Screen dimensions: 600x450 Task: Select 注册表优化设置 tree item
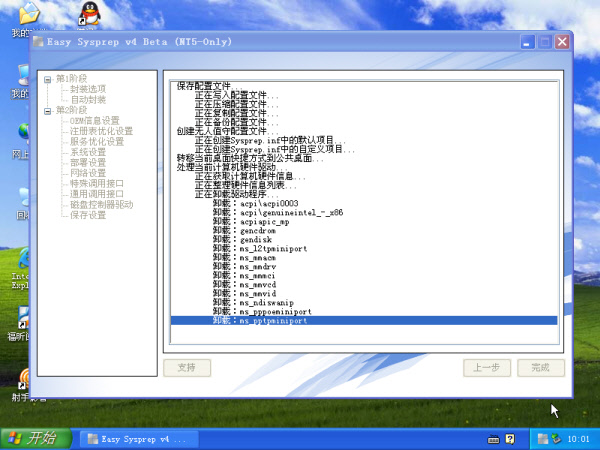(x=101, y=131)
